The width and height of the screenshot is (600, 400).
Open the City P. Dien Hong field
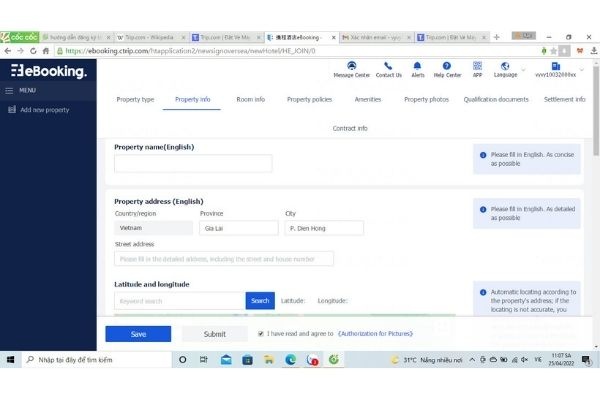[324, 228]
